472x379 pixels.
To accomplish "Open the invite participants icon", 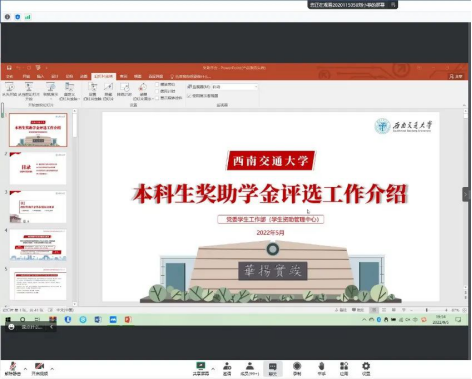I will tap(227, 369).
